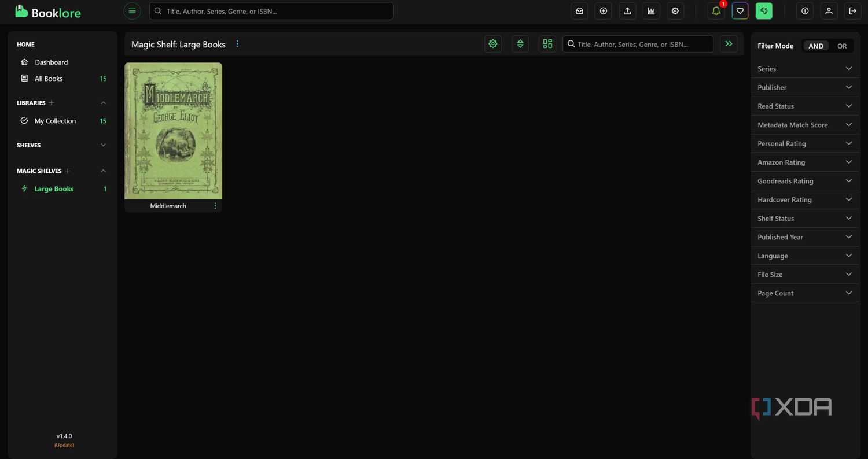The image size is (868, 459).
Task: Click the logout icon
Action: tap(852, 11)
